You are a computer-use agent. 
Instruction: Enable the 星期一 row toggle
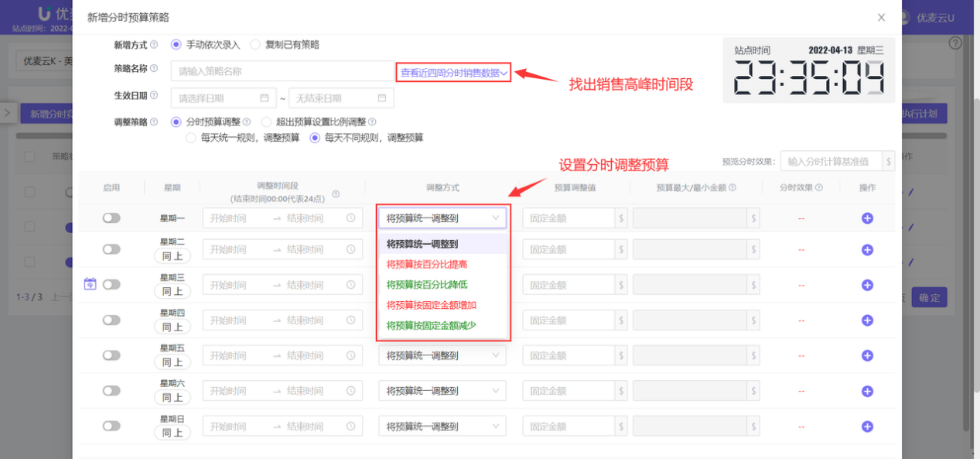[111, 218]
